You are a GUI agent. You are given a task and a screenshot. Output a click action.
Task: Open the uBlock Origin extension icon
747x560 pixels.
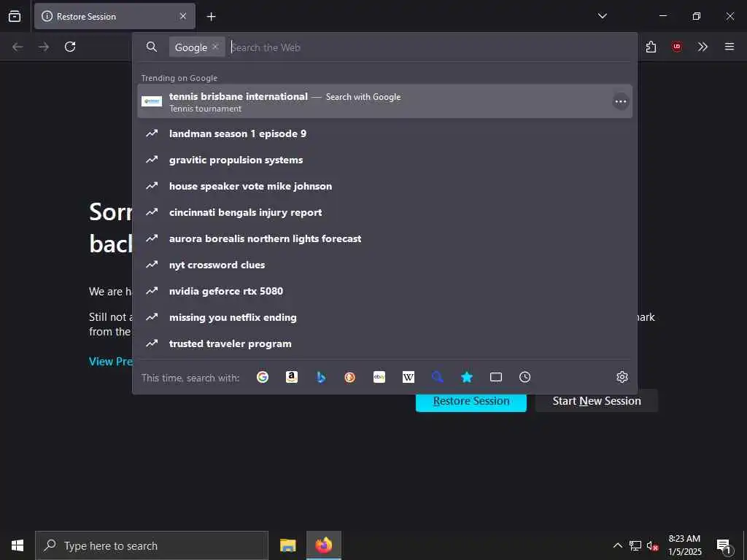click(676, 47)
